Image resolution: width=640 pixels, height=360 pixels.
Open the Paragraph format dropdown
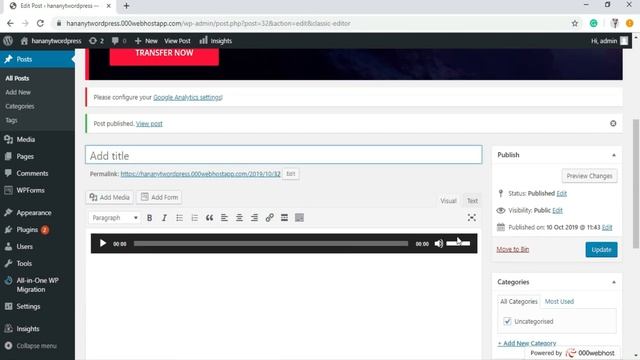pyautogui.click(x=115, y=218)
